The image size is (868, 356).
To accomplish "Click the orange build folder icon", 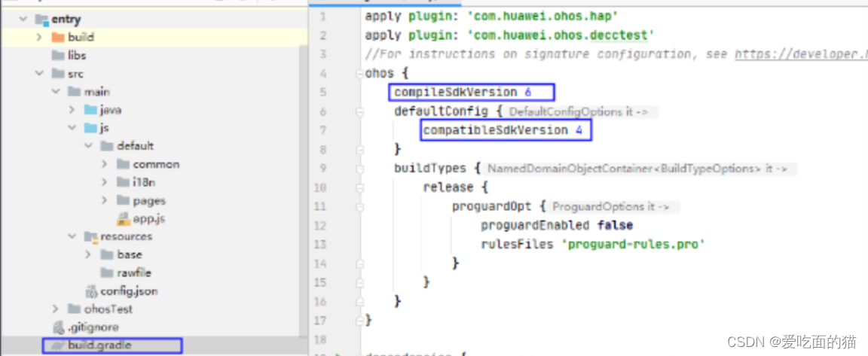I will tap(57, 37).
